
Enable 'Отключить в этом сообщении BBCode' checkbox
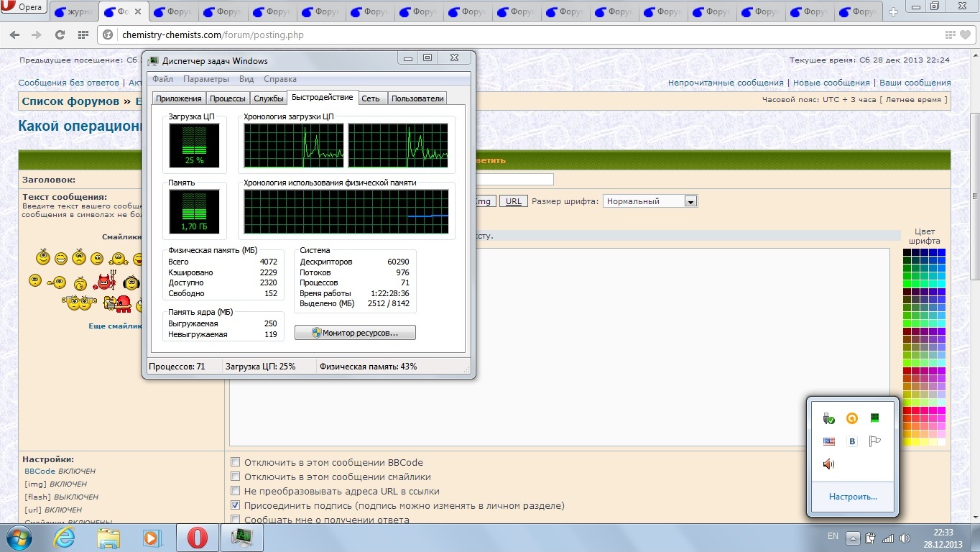pos(235,462)
